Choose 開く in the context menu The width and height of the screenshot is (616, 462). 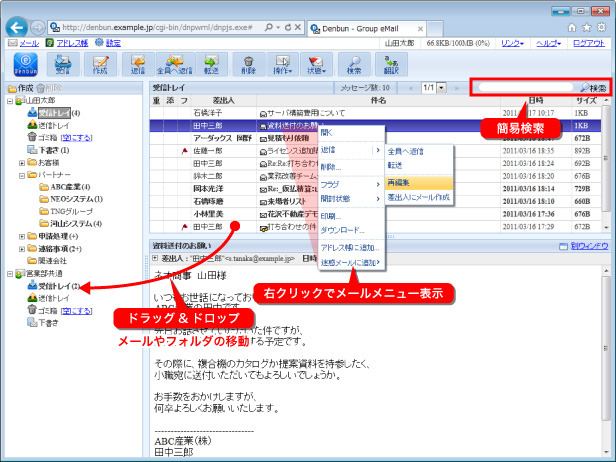(351, 133)
